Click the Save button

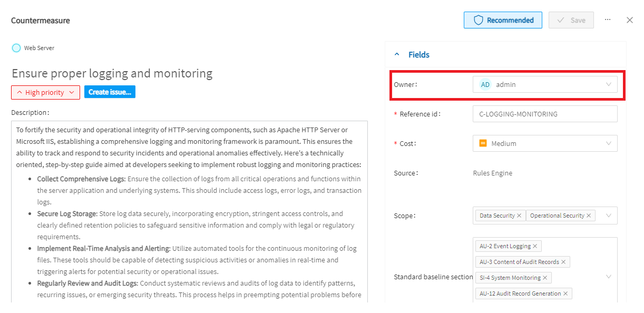tap(571, 20)
